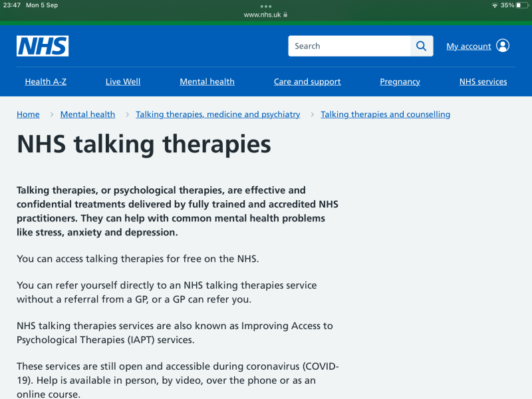Open Talking therapies and counselling breadcrumb

(386, 114)
